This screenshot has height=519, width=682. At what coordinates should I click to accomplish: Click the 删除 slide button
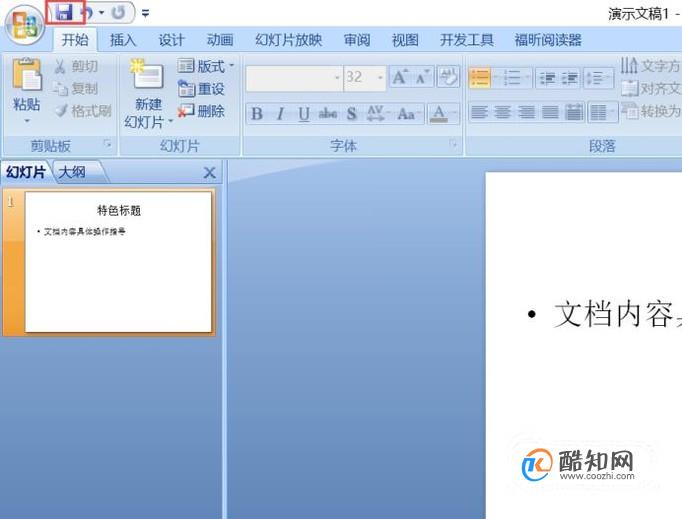coord(201,111)
